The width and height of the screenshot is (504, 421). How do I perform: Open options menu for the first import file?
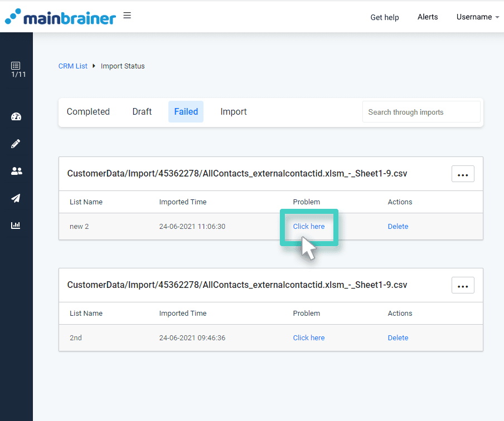(x=463, y=174)
